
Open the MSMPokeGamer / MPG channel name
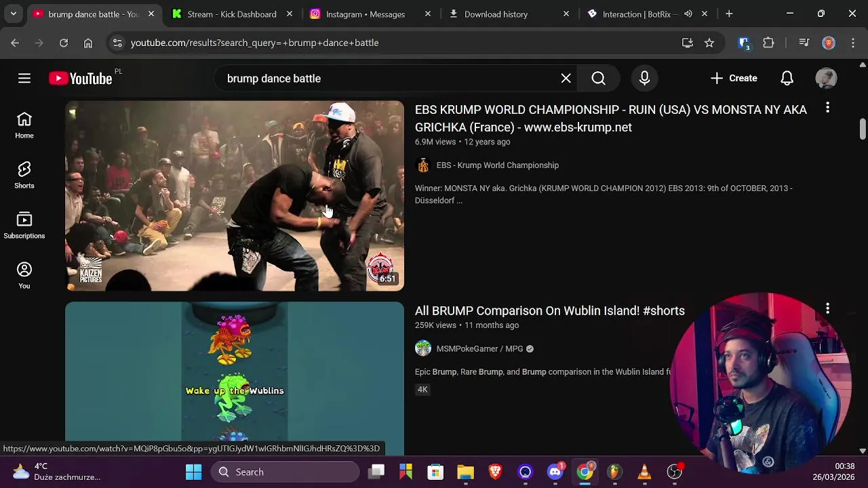480,349
